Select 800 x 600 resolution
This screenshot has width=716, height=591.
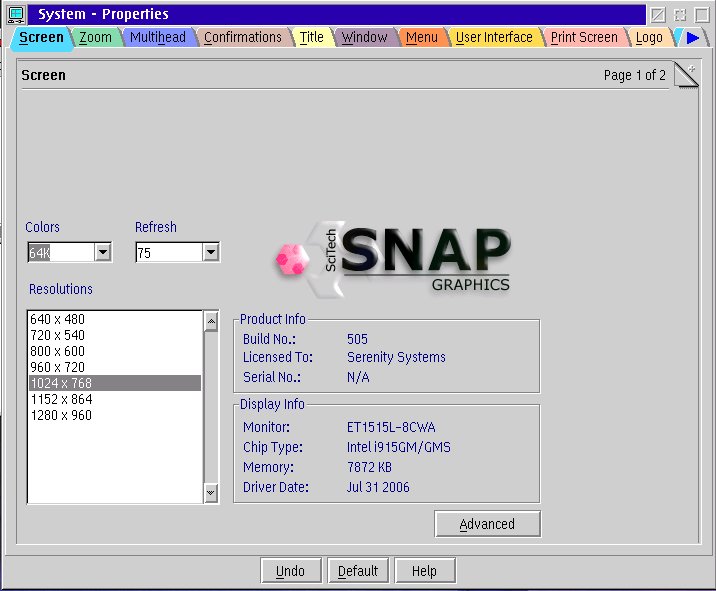(58, 351)
